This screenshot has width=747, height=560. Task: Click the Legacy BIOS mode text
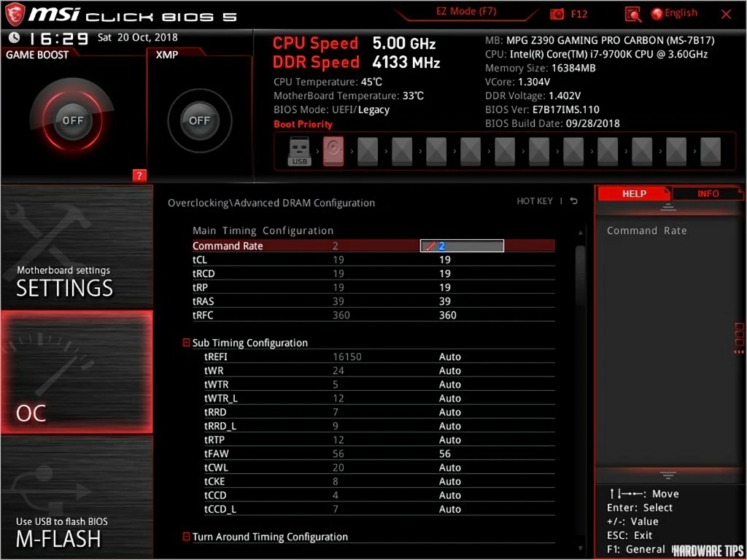point(373,109)
